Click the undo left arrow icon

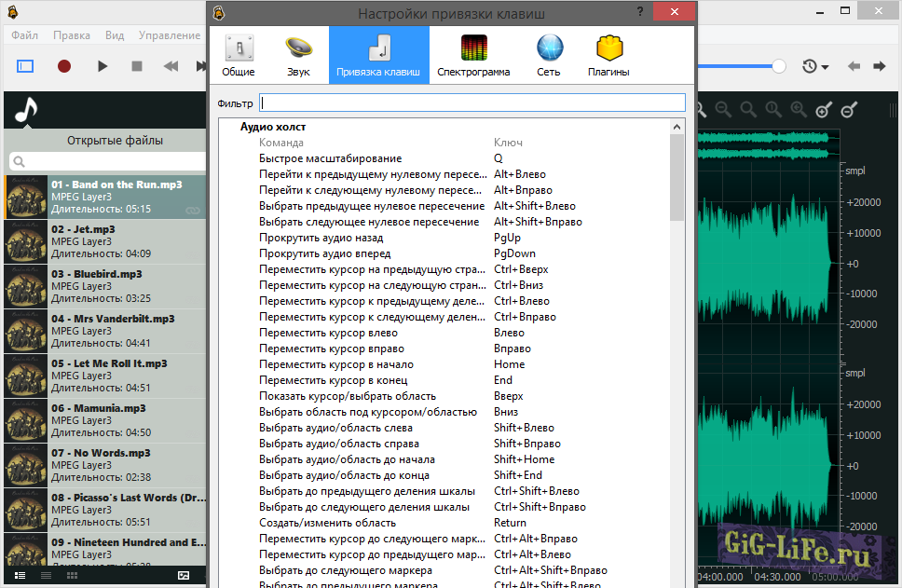tap(854, 66)
